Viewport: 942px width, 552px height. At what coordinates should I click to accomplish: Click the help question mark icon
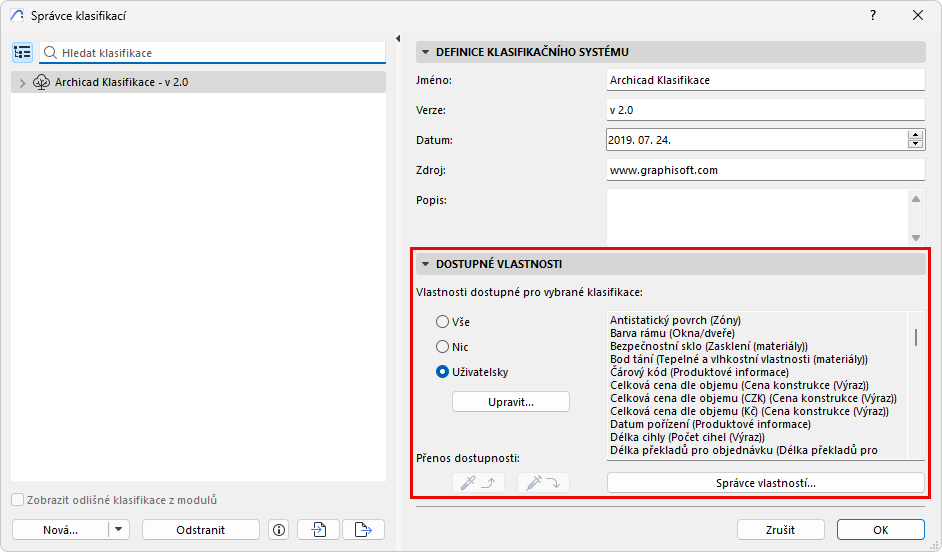(x=873, y=16)
